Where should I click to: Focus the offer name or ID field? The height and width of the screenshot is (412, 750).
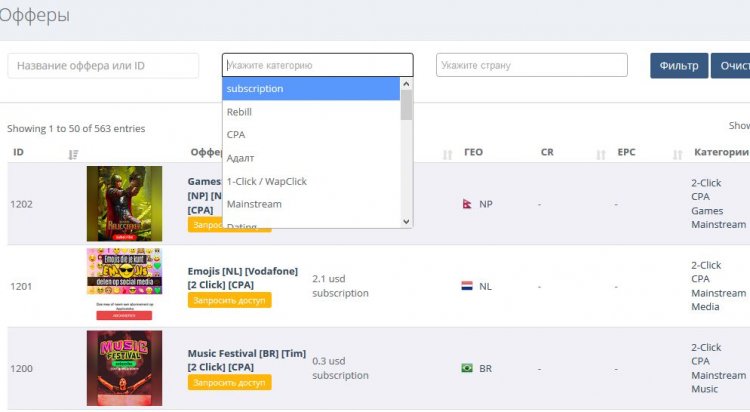[x=103, y=66]
